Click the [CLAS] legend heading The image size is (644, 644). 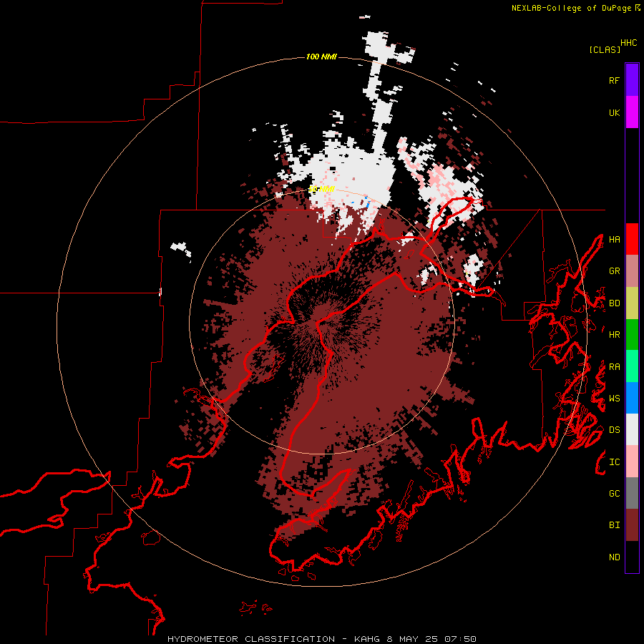click(x=605, y=49)
